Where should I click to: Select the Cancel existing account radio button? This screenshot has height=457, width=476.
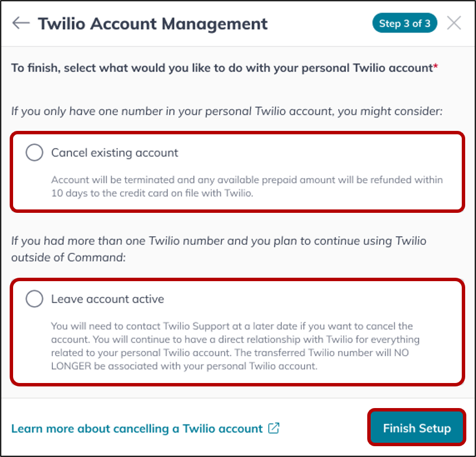[34, 153]
